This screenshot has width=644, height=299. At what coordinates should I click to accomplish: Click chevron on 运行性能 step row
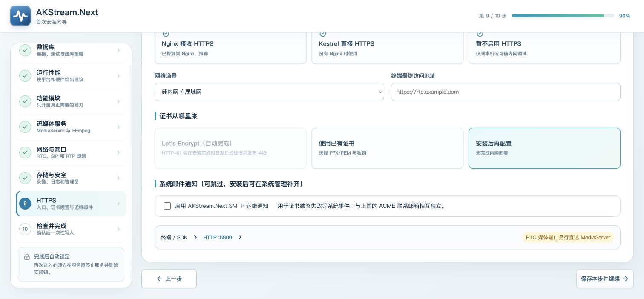[118, 76]
